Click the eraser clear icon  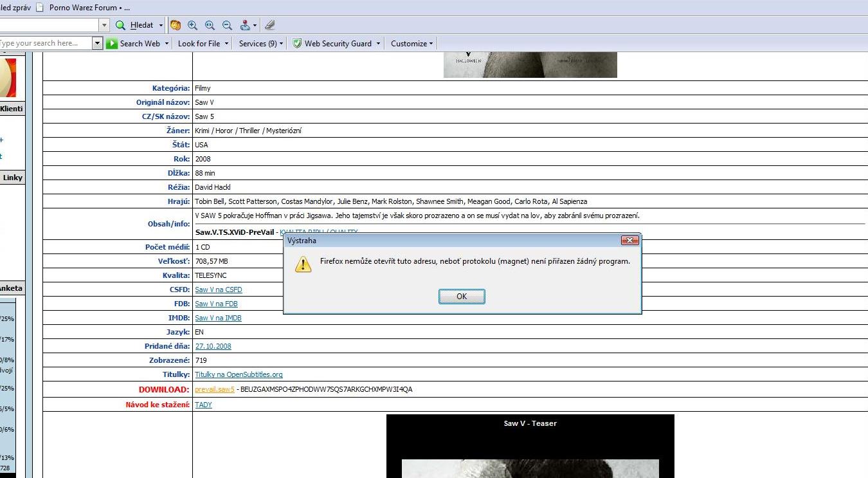point(270,25)
